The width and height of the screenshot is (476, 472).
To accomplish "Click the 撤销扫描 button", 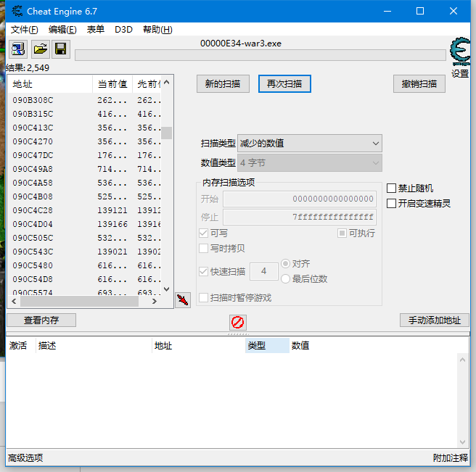I will coord(419,83).
